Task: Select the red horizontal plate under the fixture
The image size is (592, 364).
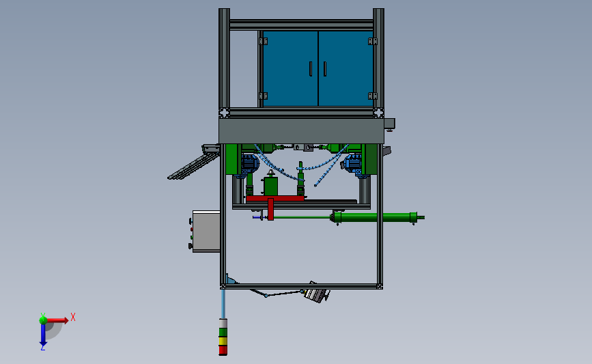Action: [275, 198]
